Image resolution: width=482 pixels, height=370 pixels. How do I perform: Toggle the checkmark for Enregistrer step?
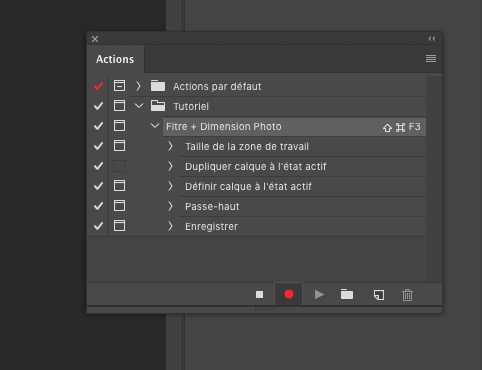coord(98,226)
